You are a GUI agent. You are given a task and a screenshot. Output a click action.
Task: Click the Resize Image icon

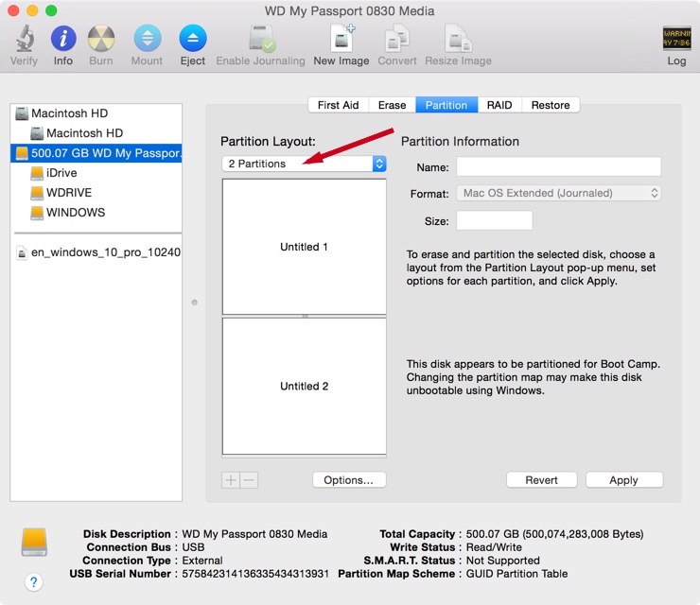pyautogui.click(x=458, y=39)
